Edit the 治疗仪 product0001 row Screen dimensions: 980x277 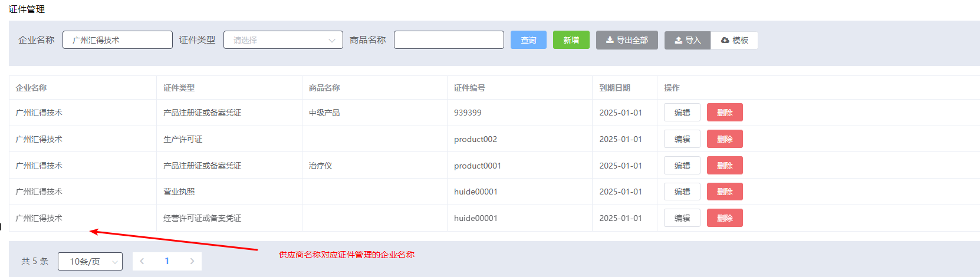click(x=682, y=166)
